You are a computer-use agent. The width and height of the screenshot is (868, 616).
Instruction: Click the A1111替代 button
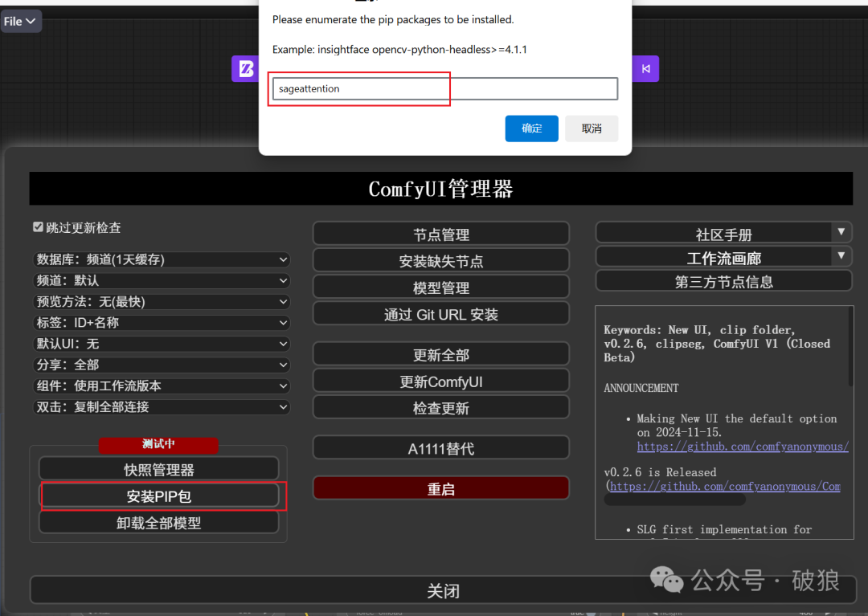441,448
